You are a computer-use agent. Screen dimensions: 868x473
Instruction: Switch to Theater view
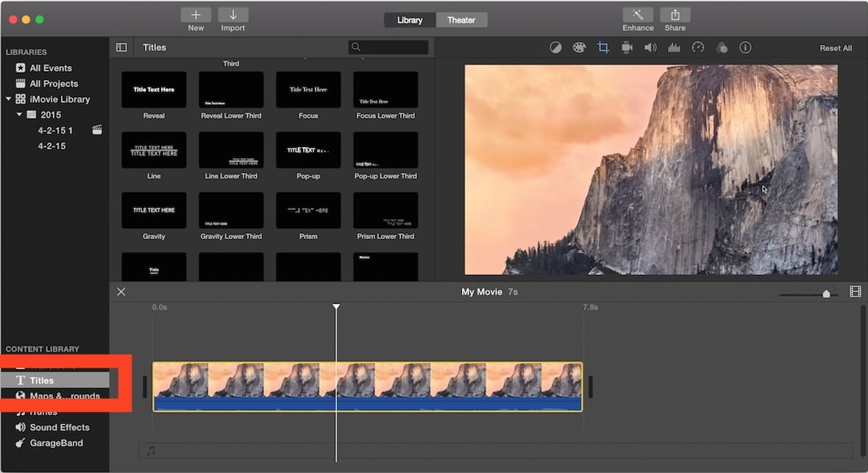tap(461, 20)
